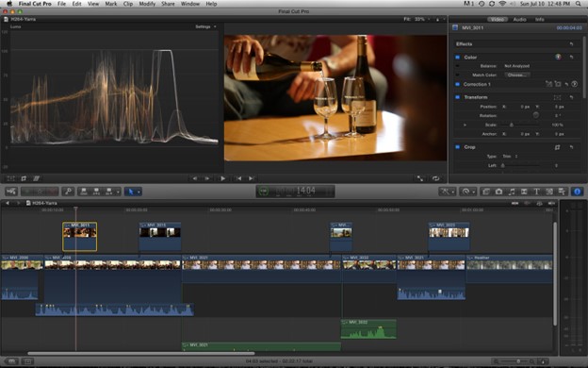Click the Scale slider handle
The width and height of the screenshot is (588, 368).
click(511, 125)
